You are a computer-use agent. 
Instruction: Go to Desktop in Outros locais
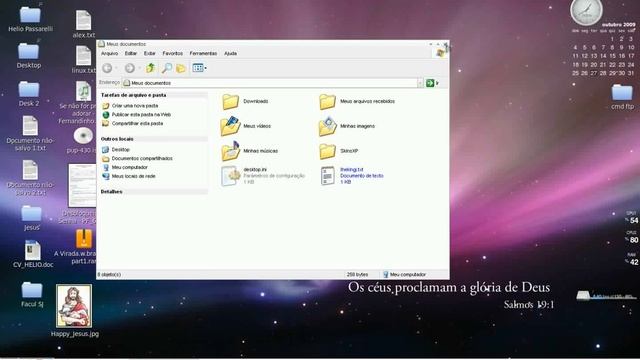pyautogui.click(x=120, y=150)
